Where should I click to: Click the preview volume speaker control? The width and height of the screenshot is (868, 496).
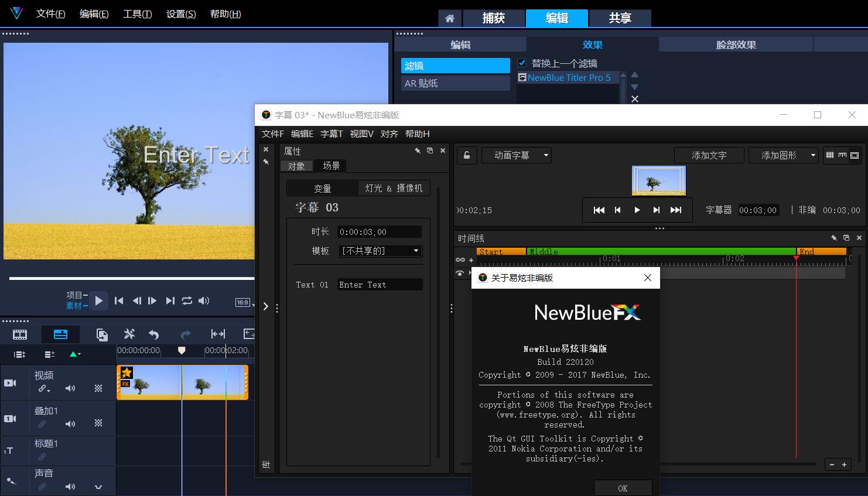(204, 300)
